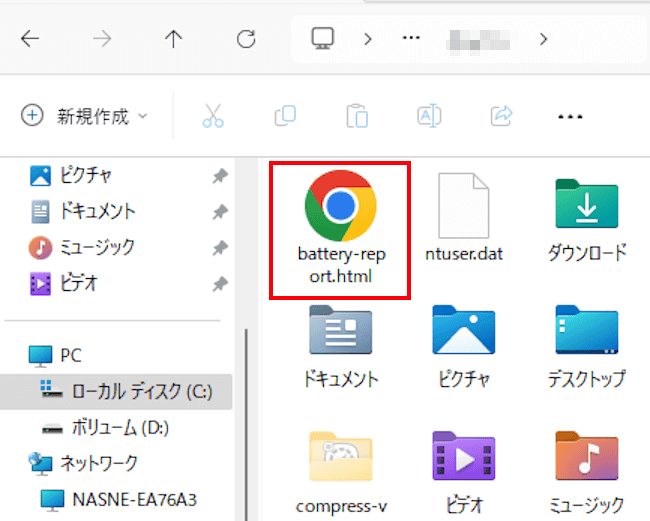Go forward with the right arrow
Image resolution: width=650 pixels, height=521 pixels.
[x=102, y=39]
